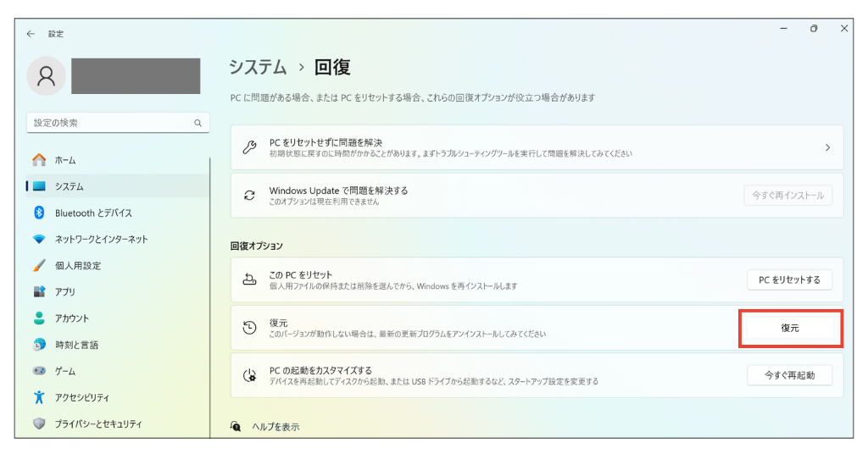Open アプリ settings page

(x=118, y=291)
